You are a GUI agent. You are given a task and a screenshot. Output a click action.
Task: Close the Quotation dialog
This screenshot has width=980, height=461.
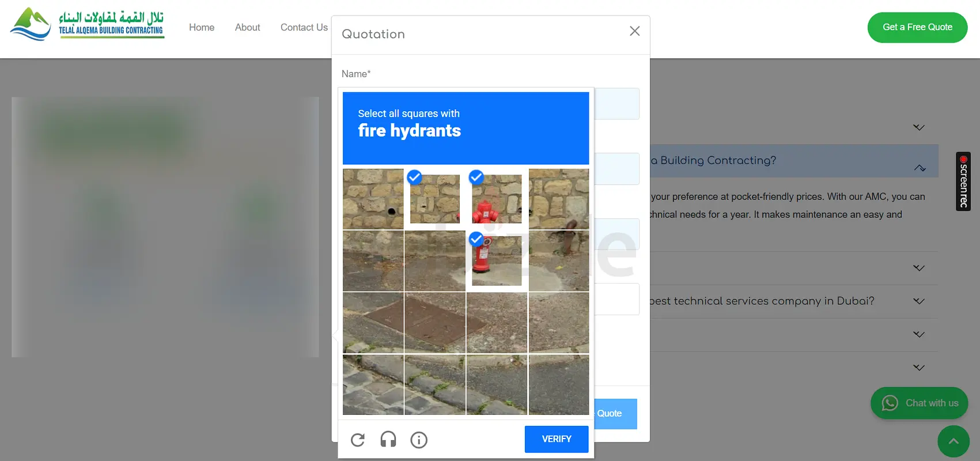tap(634, 31)
